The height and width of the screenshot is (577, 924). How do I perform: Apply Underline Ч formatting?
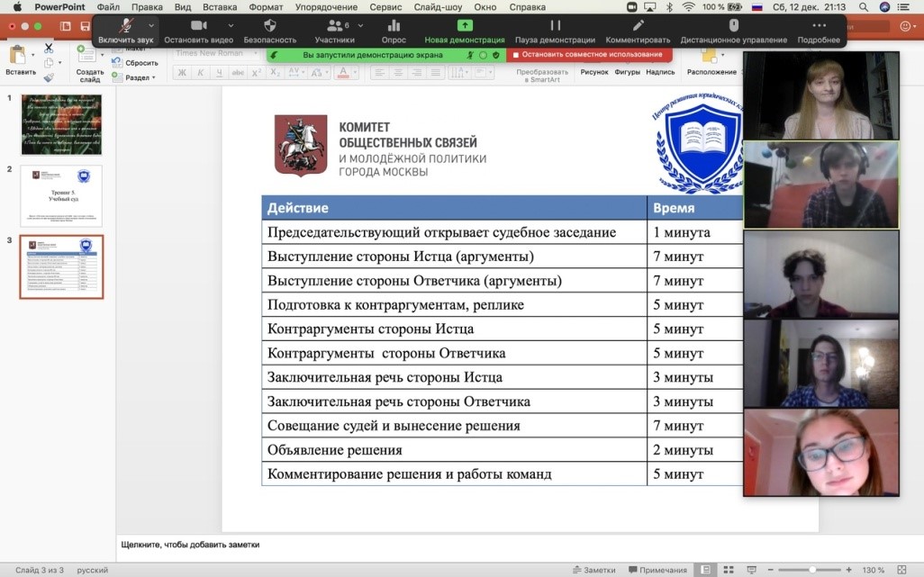pyautogui.click(x=219, y=72)
